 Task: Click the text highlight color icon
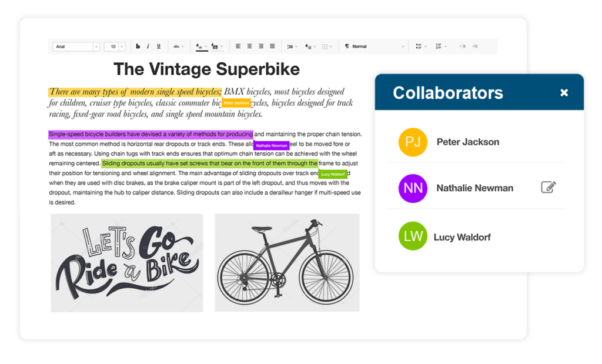pos(215,46)
